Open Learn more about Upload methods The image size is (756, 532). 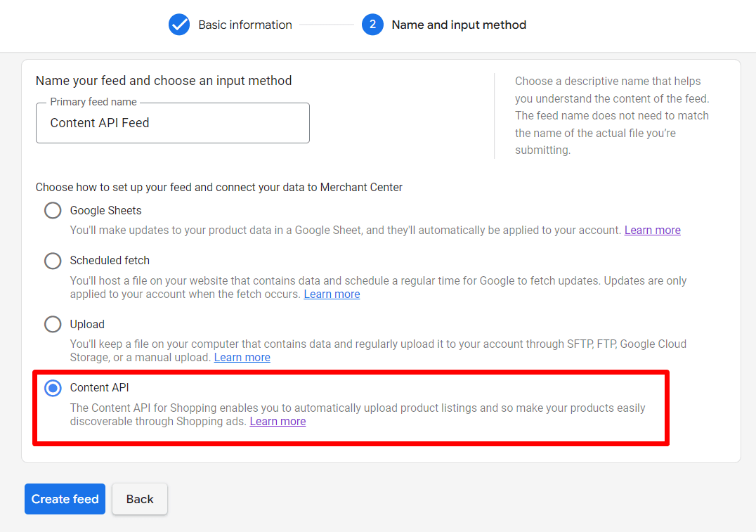tap(242, 357)
